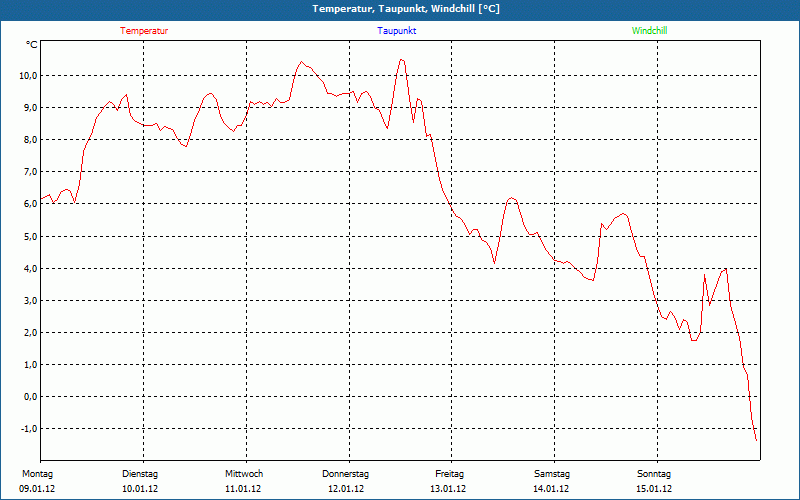Click the -1,0 y-axis value
Screen dimensions: 800x500
(x=29, y=429)
